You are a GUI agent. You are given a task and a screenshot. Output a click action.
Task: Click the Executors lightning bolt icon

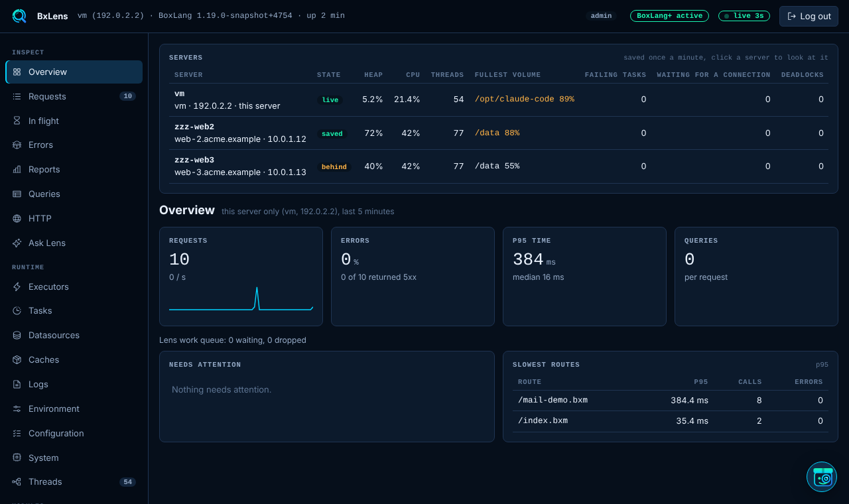17,286
